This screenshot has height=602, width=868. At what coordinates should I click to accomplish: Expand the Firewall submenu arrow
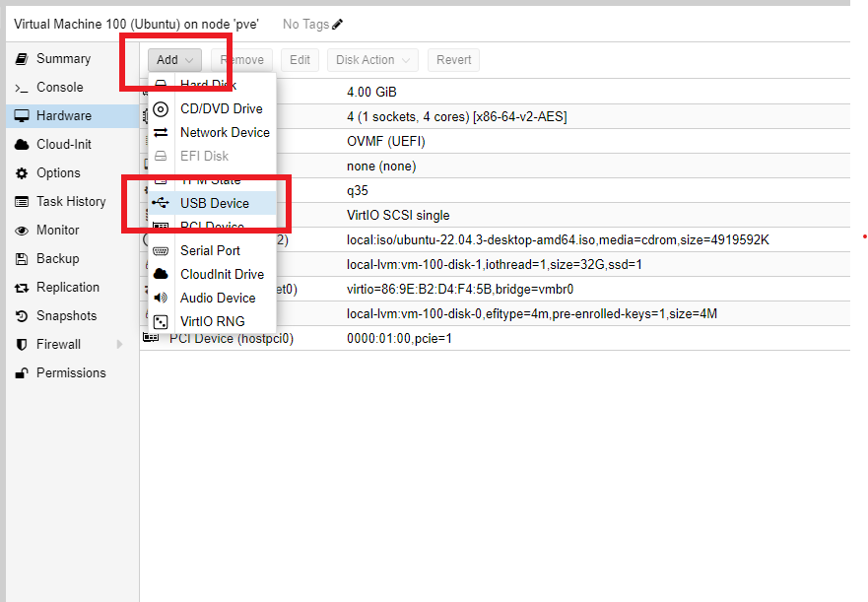pyautogui.click(x=119, y=345)
